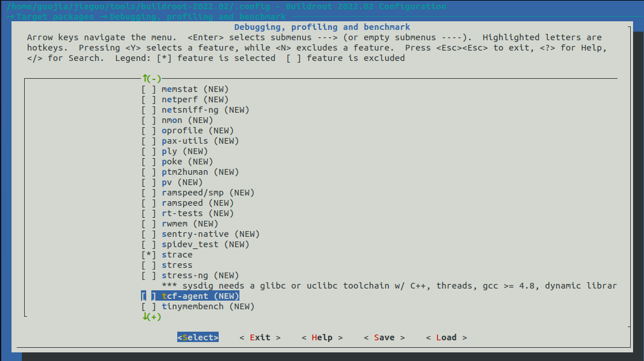
Task: Open the Help dialog
Action: point(322,337)
